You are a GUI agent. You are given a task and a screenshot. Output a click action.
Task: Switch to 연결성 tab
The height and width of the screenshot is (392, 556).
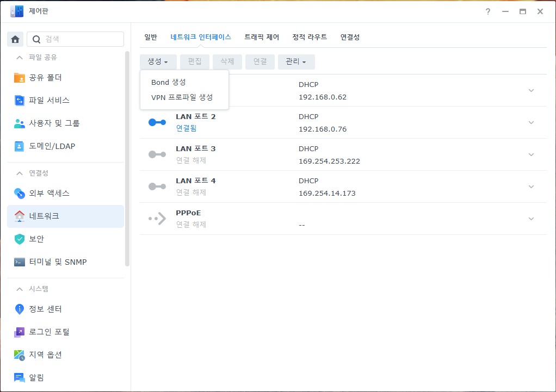[350, 37]
